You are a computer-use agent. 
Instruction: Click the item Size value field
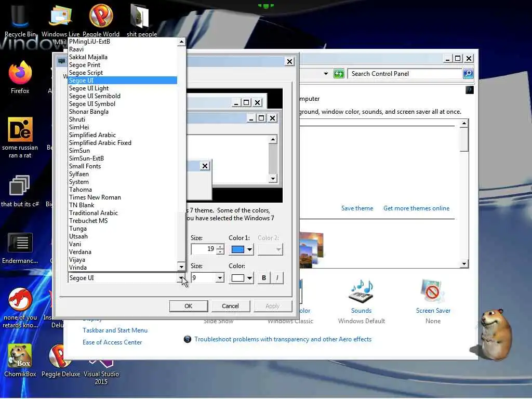(x=204, y=249)
